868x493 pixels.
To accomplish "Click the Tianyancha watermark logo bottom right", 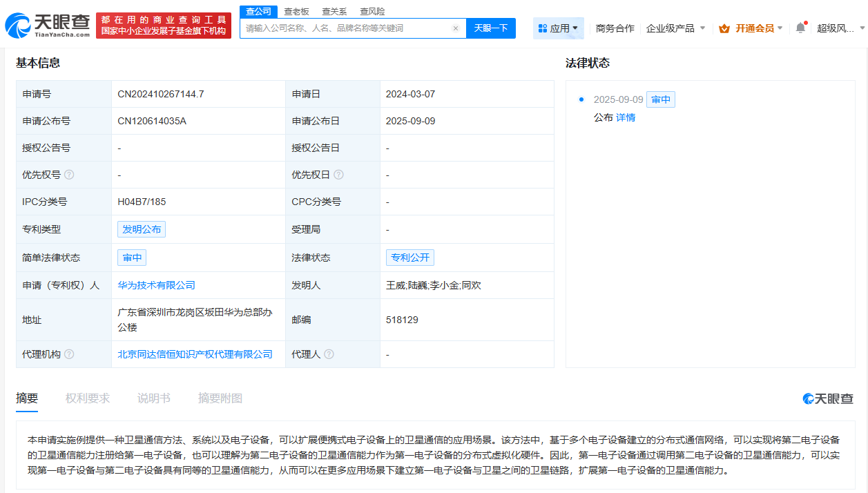I will coord(827,398).
